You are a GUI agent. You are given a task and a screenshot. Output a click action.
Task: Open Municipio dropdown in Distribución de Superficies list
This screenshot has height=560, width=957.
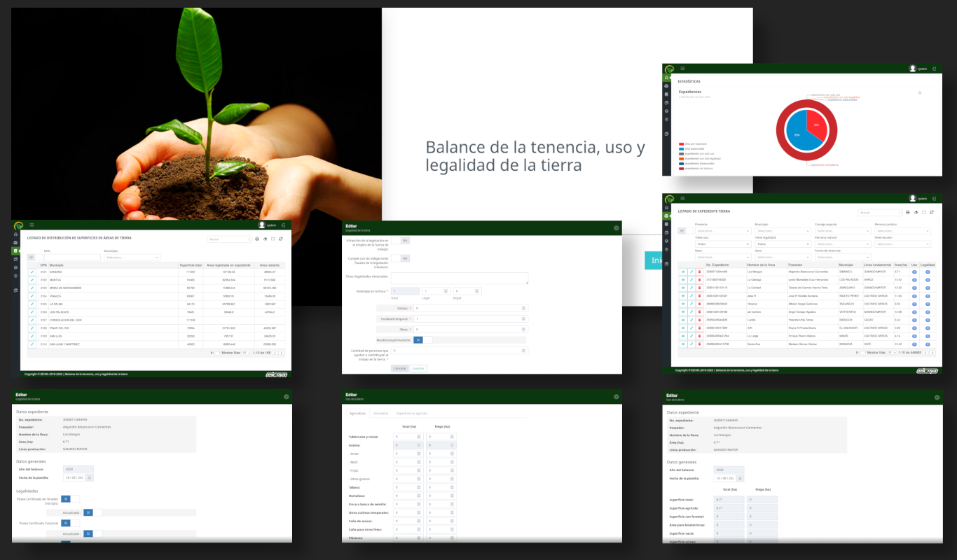[x=132, y=258]
